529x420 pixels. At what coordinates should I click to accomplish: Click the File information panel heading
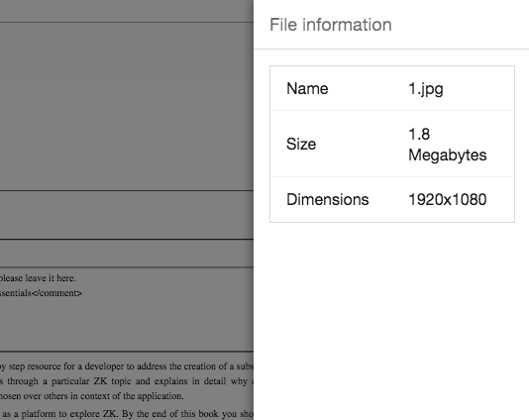[x=331, y=25]
